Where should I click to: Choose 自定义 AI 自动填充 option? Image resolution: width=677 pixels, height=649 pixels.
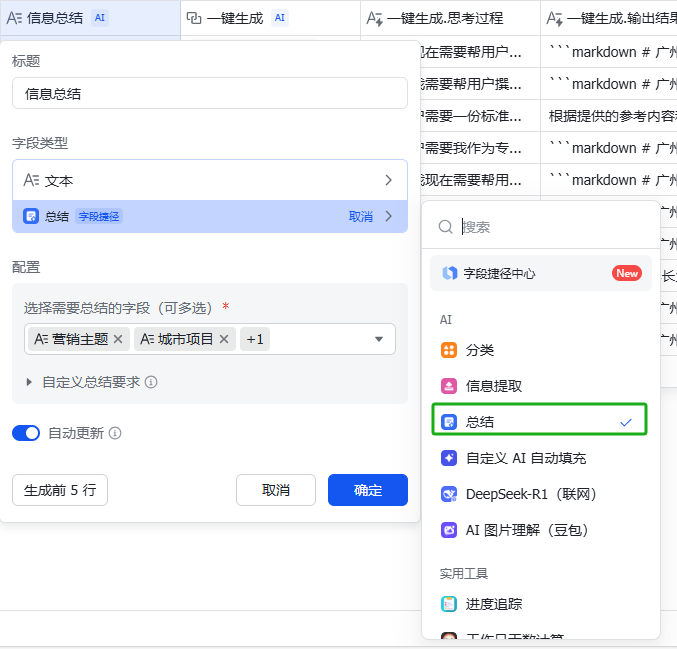[539, 458]
